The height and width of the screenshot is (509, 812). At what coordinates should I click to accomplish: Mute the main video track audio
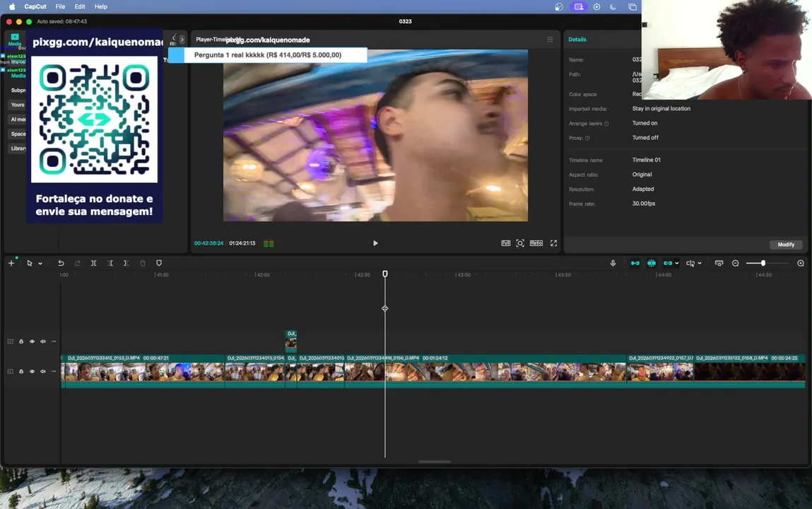(43, 371)
